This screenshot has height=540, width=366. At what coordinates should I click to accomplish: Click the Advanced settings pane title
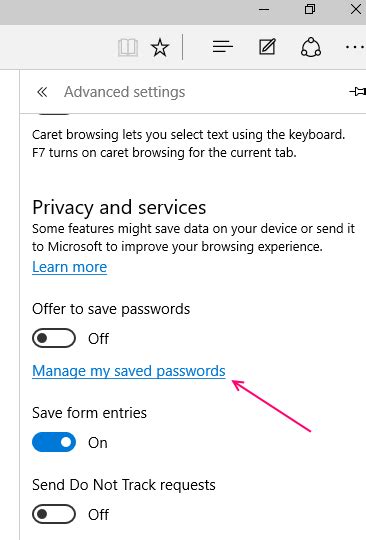125,92
